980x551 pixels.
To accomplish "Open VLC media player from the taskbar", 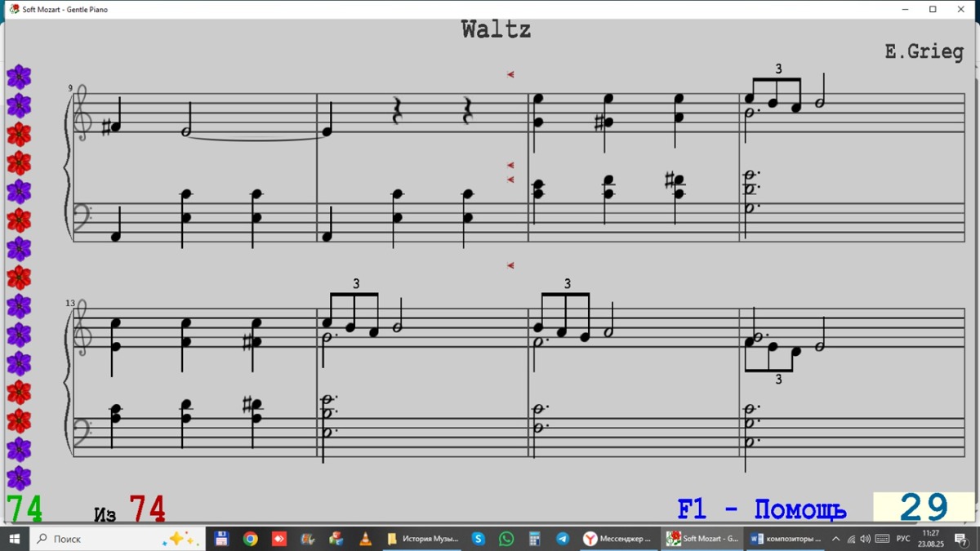I will click(365, 539).
